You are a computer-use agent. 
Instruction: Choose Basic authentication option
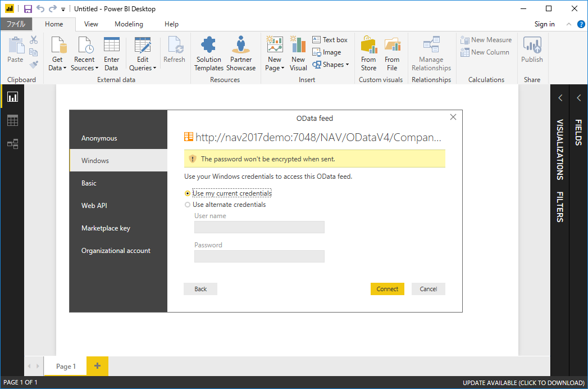pos(118,183)
